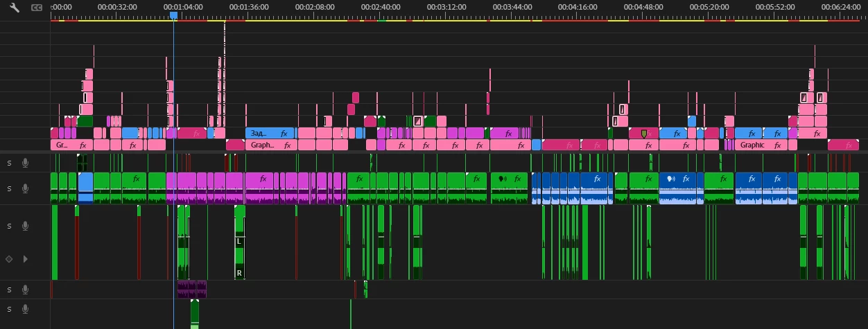Solo the tall third audio track
The width and height of the screenshot is (868, 329).
[9, 226]
